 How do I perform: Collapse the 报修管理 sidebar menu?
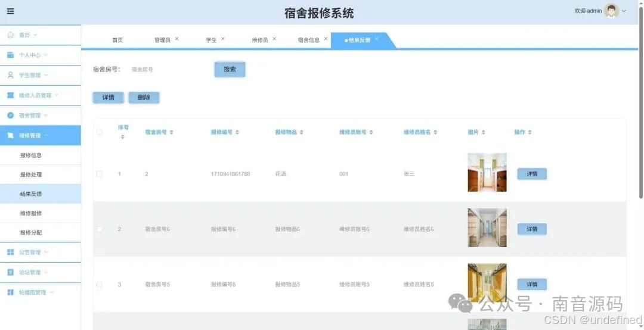[45, 135]
